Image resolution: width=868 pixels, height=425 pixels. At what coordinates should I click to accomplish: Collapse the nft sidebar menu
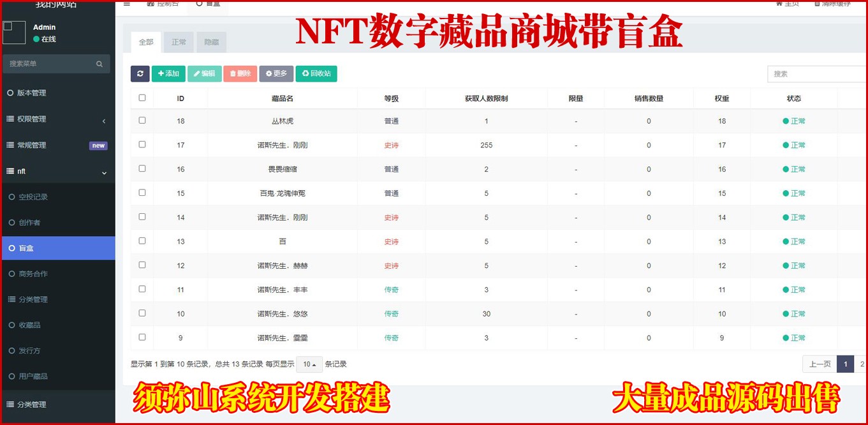pos(57,172)
